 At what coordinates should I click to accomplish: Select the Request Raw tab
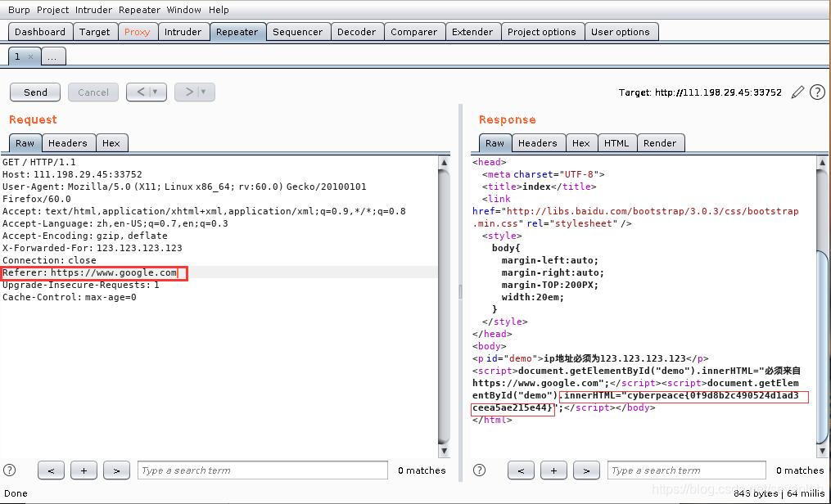click(x=25, y=143)
